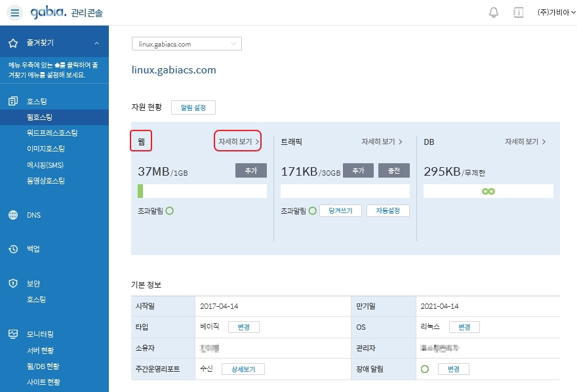The image size is (577, 392).
Task: Click the security shield icon
Action: (x=13, y=283)
